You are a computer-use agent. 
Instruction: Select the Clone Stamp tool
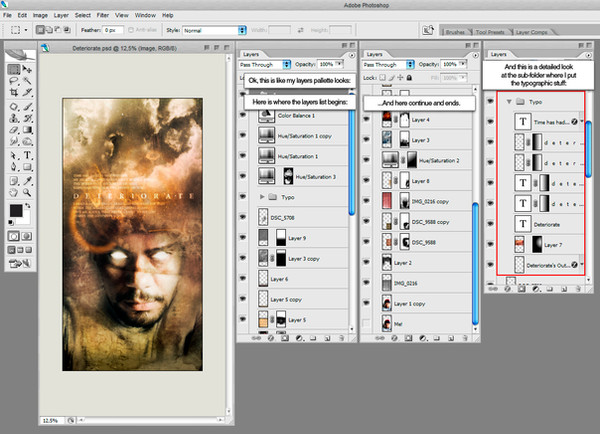pyautogui.click(x=14, y=118)
